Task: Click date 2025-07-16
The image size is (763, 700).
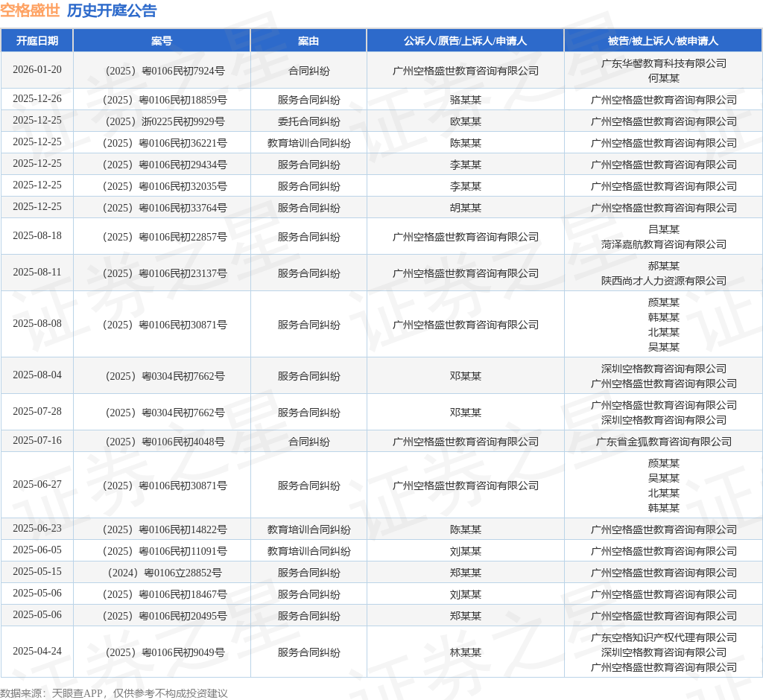Action: click(37, 441)
